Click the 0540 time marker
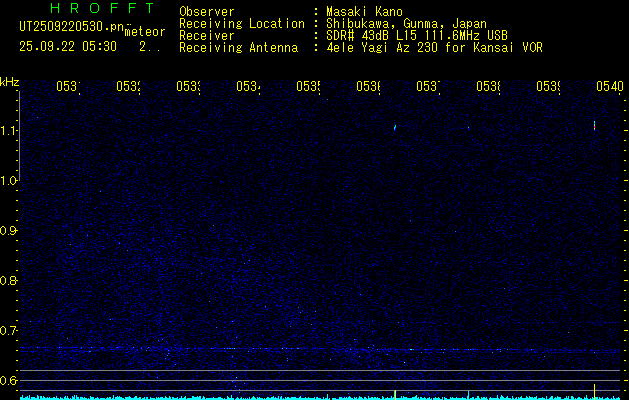 610,86
